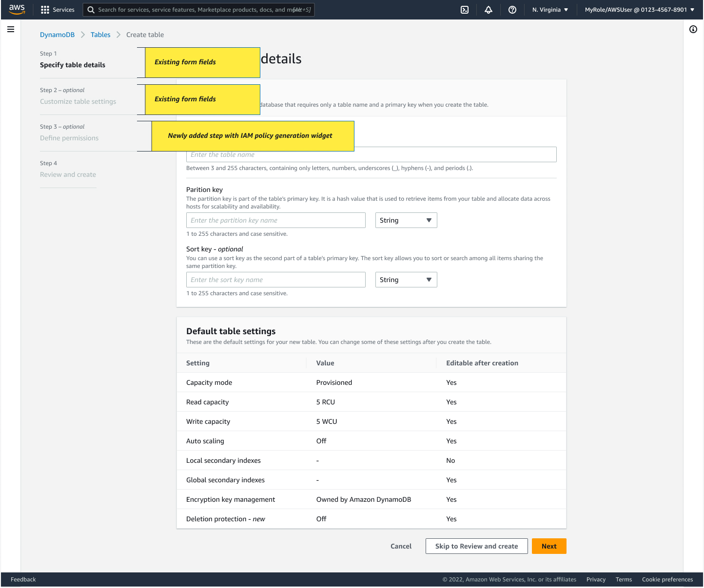Open the partition key String type dropdown
The image size is (704, 588).
[x=406, y=220]
